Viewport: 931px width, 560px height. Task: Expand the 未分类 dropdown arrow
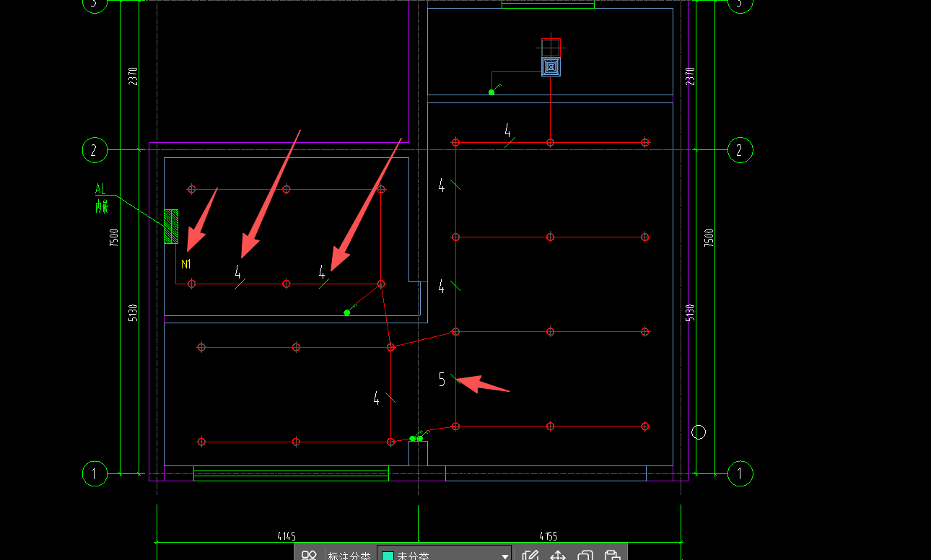(504, 556)
